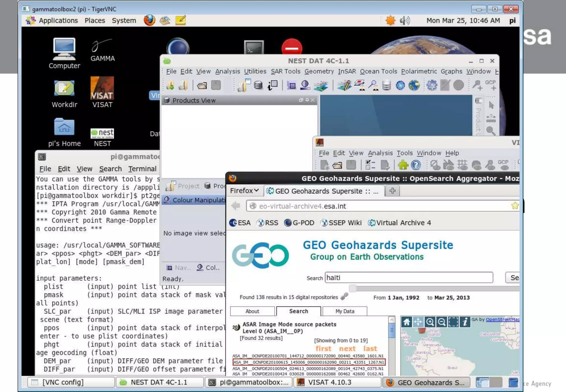Click the date range slider handle
The image size is (566, 392).
click(352, 289)
